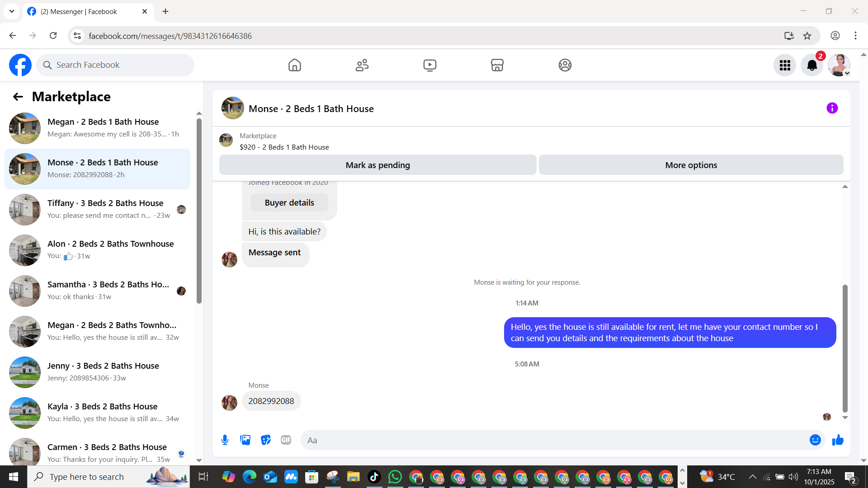This screenshot has height=488, width=868.
Task: Open a new browser tab
Action: coord(165,11)
